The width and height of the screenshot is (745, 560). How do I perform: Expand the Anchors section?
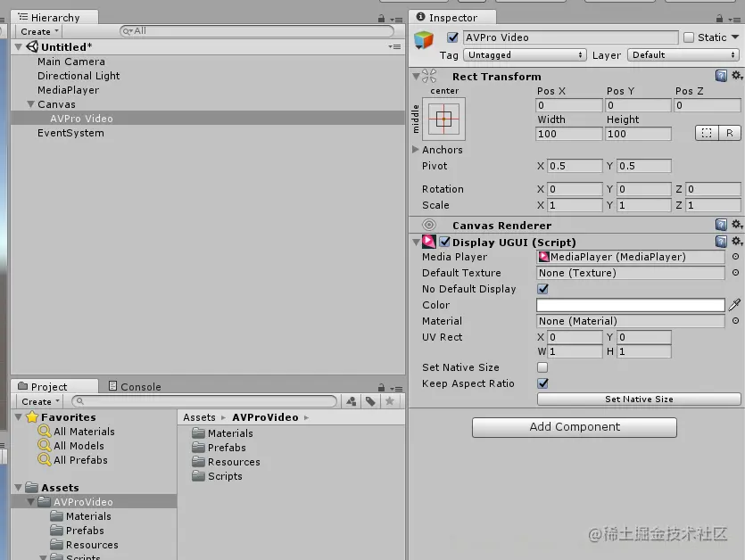(x=415, y=149)
